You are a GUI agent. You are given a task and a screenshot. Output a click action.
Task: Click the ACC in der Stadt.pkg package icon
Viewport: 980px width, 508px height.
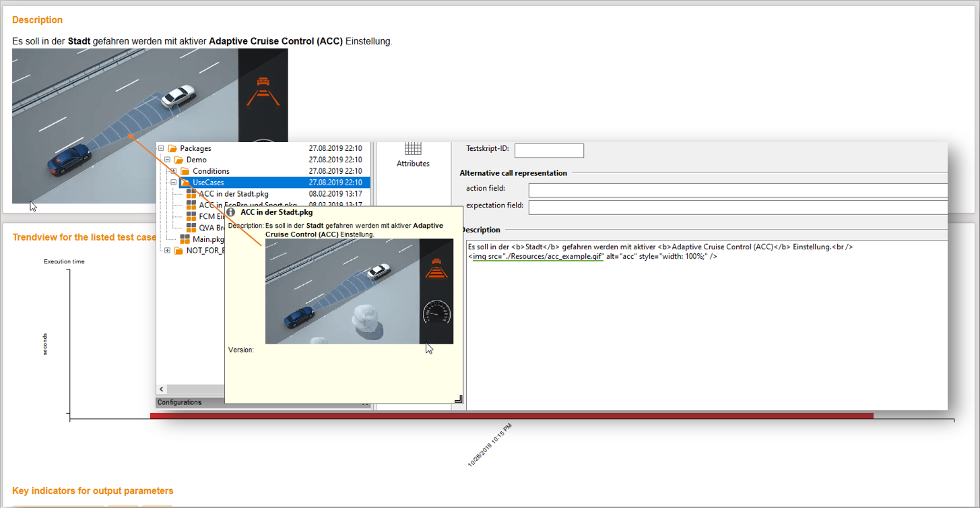(192, 194)
